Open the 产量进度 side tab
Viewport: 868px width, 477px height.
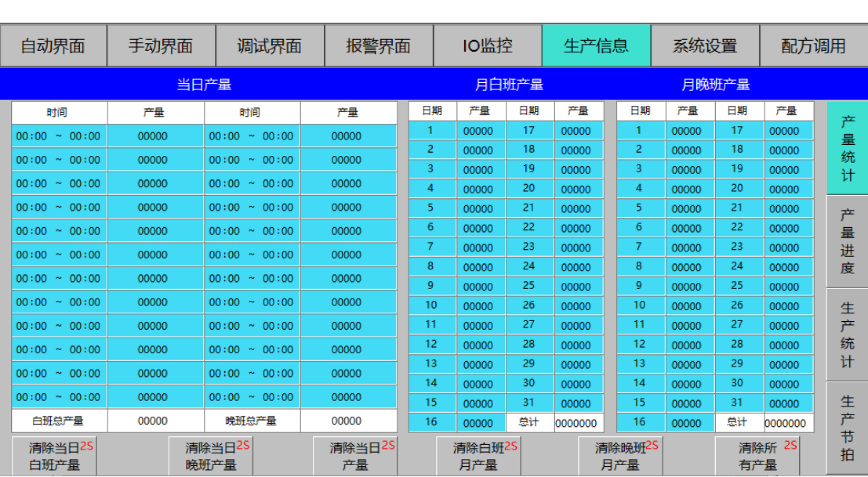tap(847, 241)
